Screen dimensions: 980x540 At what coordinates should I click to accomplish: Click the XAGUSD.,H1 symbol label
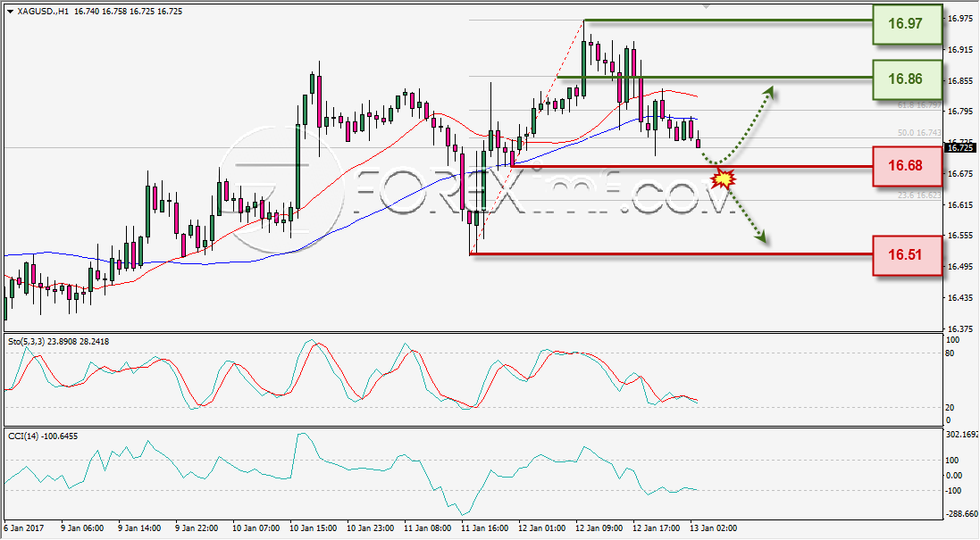42,12
